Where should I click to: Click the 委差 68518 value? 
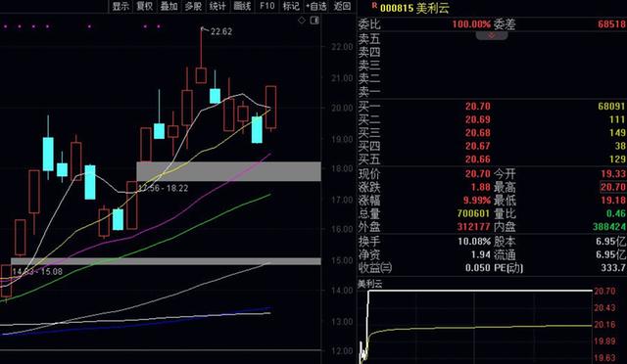coord(611,24)
